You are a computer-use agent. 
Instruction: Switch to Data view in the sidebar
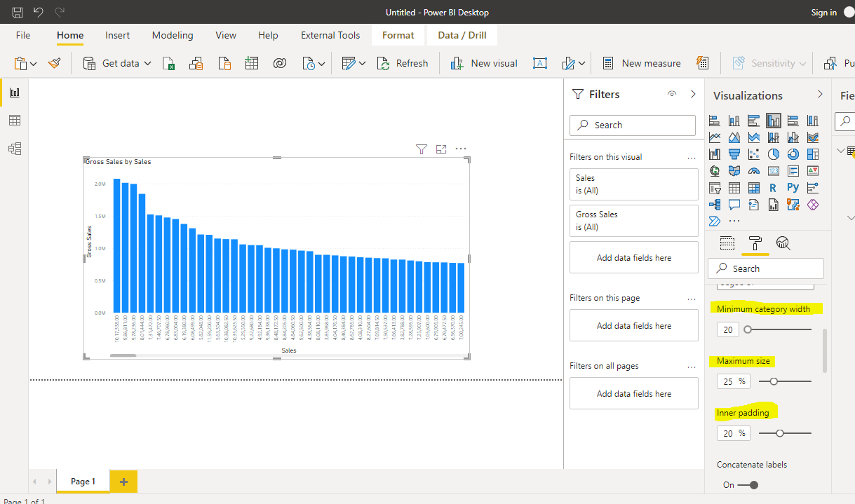[14, 121]
